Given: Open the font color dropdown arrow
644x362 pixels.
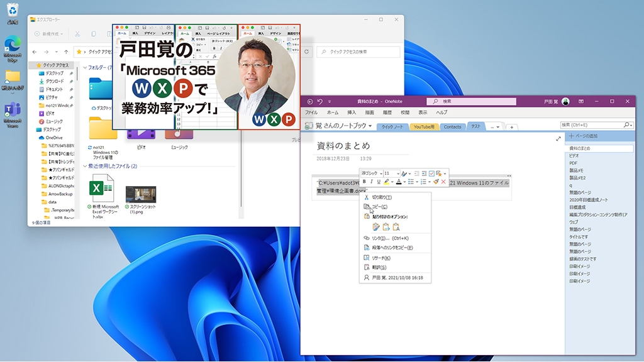Looking at the screenshot, I should [404, 182].
